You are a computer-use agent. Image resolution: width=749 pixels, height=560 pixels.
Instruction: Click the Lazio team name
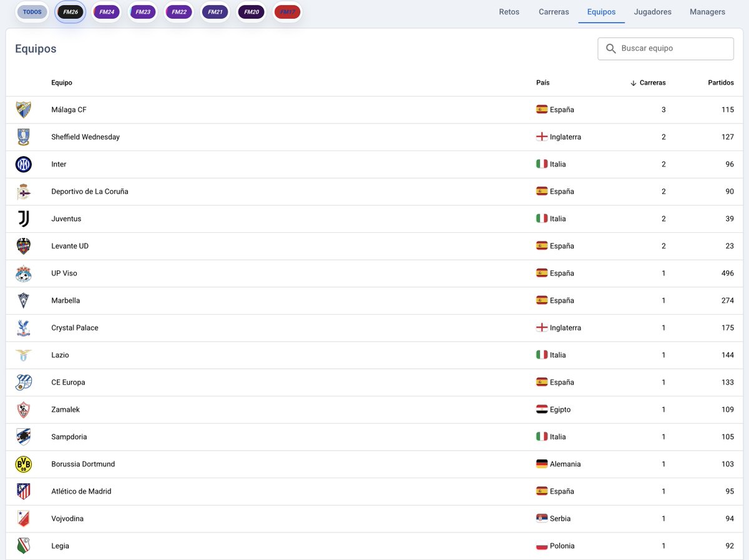(x=60, y=355)
